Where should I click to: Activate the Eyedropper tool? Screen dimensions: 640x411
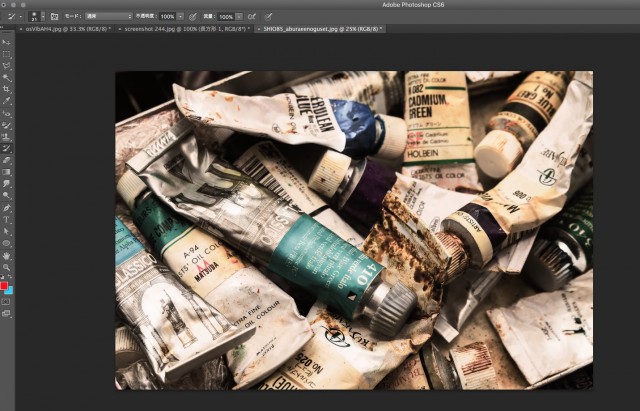(x=6, y=101)
